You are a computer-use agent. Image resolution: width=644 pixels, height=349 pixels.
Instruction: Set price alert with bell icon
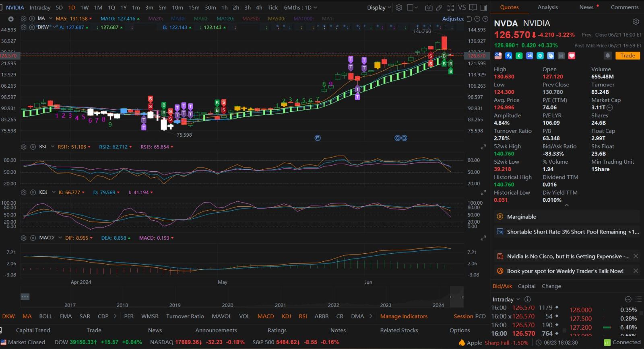point(608,55)
